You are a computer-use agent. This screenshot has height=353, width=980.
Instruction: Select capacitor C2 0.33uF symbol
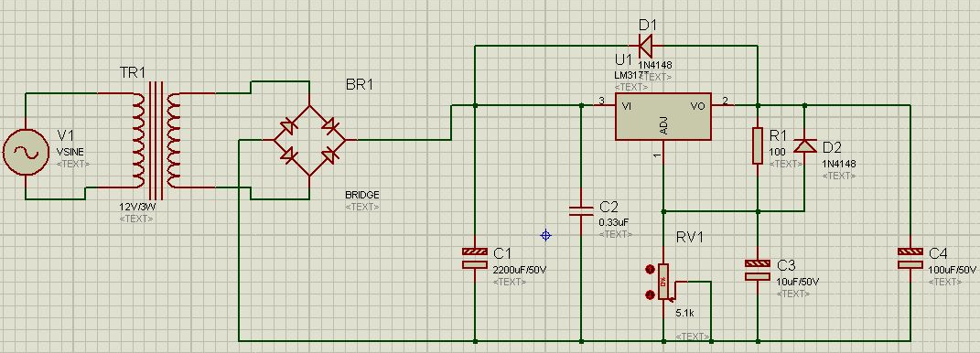click(581, 211)
